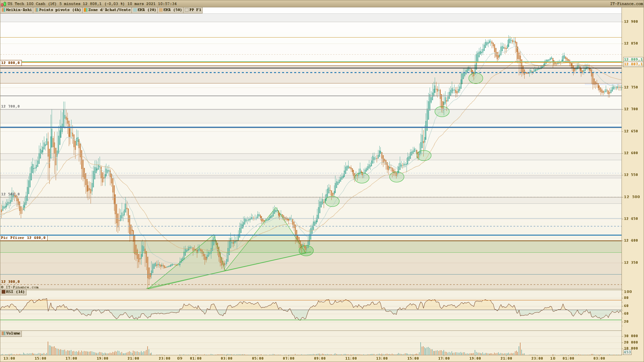Click the 12 800,0 price level label
Image resolution: width=644 pixels, height=362 pixels.
10,63
